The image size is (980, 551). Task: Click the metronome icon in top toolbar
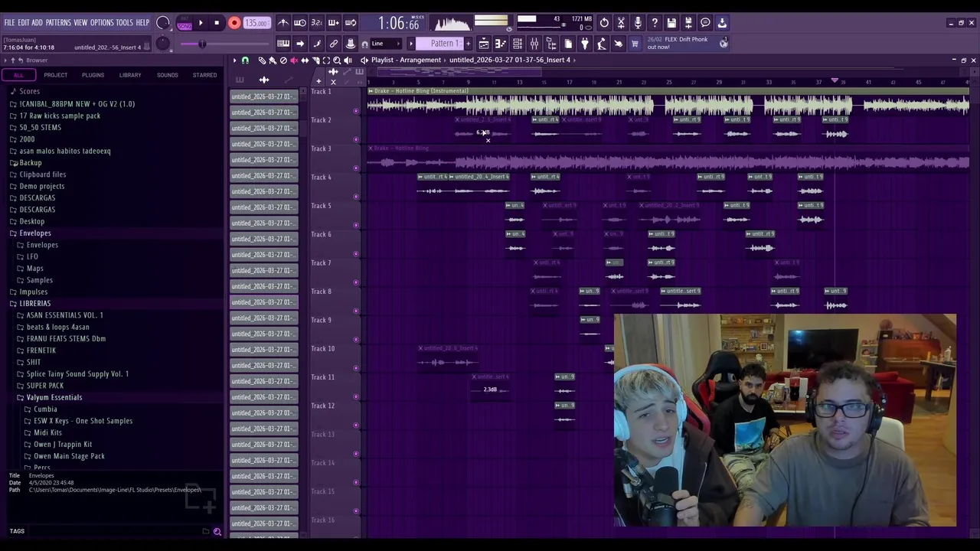[283, 23]
